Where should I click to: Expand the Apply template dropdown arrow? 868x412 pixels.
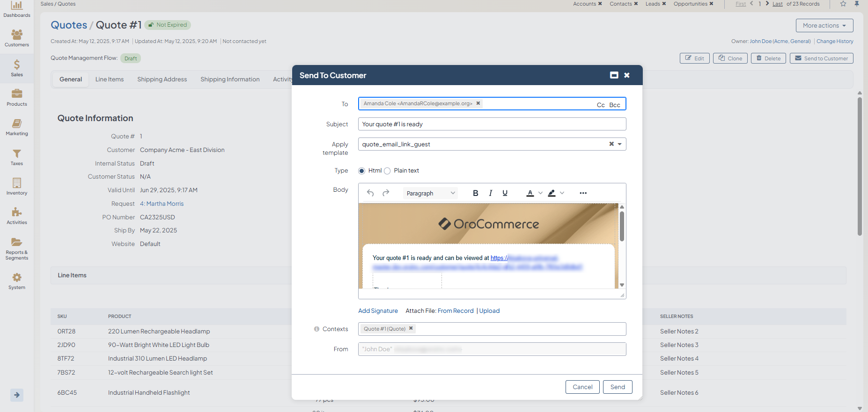tap(620, 144)
